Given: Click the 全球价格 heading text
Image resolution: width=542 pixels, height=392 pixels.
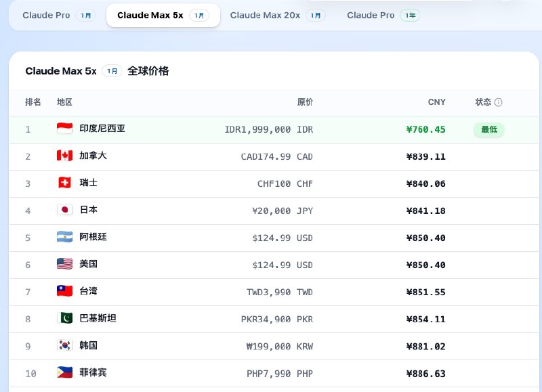Looking at the screenshot, I should point(148,71).
